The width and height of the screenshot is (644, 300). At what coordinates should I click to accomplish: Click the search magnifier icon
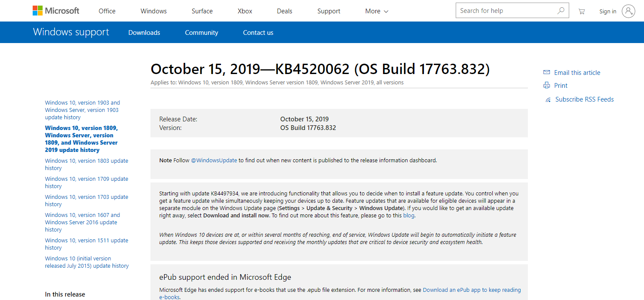coord(561,11)
